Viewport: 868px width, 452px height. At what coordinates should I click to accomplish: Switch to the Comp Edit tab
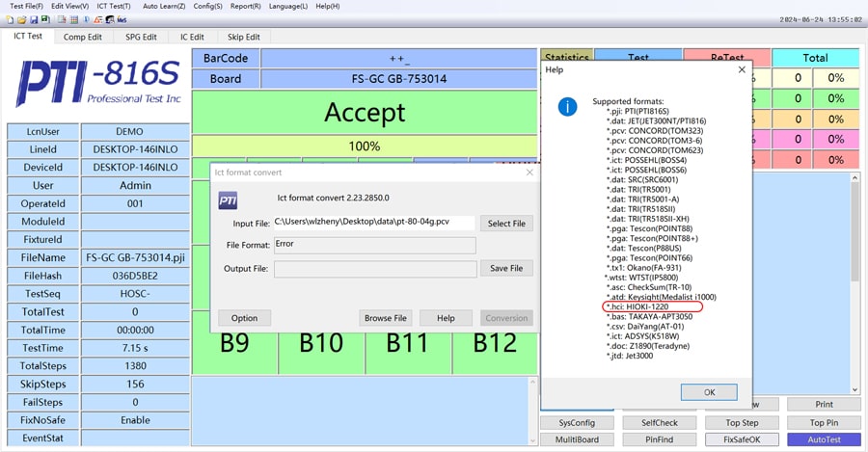point(83,37)
